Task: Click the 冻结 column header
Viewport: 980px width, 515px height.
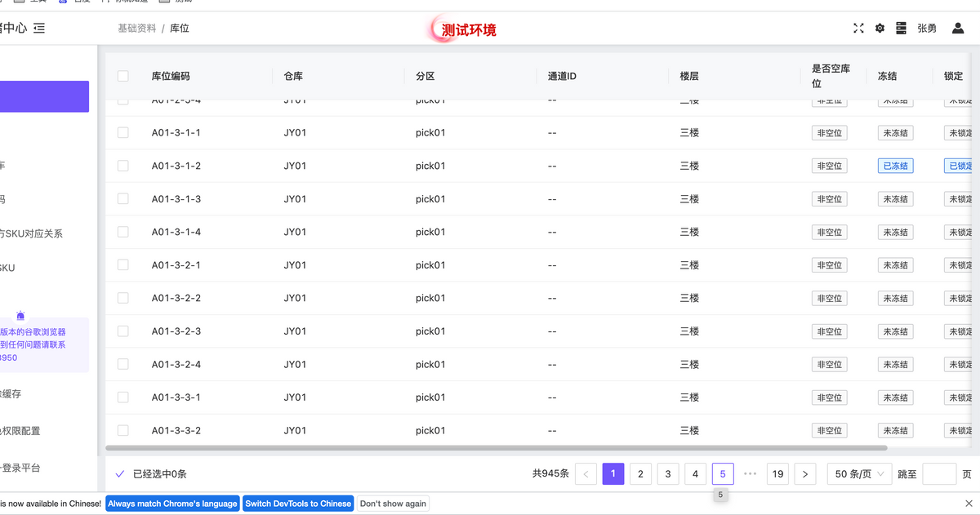Action: pyautogui.click(x=888, y=76)
